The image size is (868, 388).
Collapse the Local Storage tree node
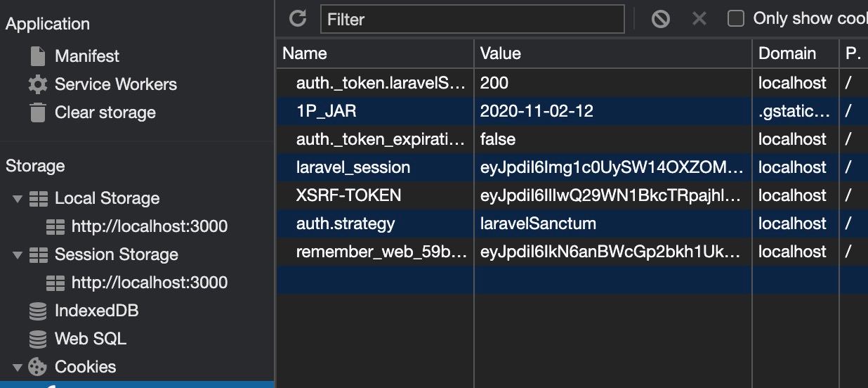18,198
